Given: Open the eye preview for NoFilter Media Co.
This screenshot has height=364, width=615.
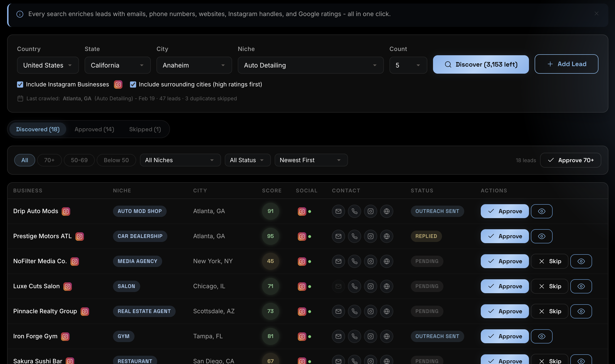Looking at the screenshot, I should tap(581, 261).
